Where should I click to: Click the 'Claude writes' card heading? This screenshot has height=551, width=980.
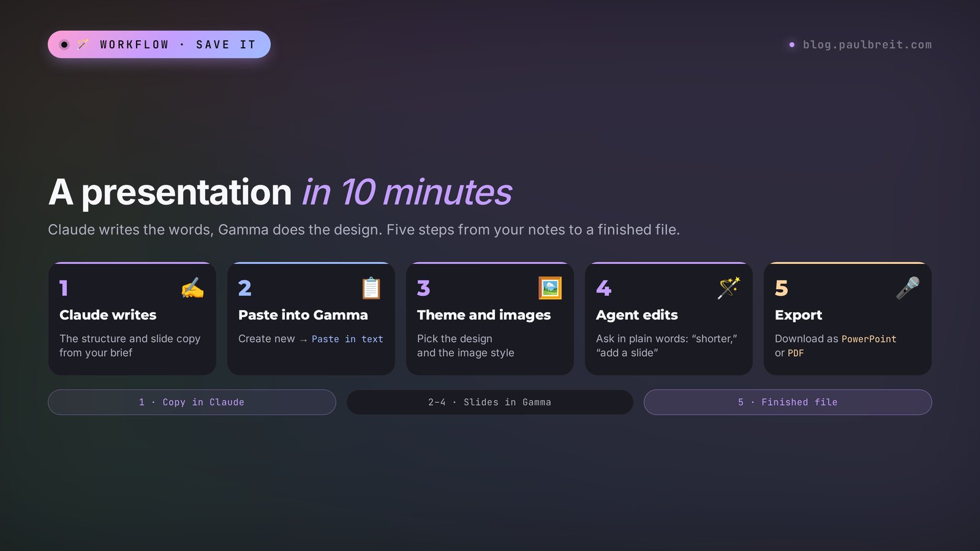click(x=108, y=315)
